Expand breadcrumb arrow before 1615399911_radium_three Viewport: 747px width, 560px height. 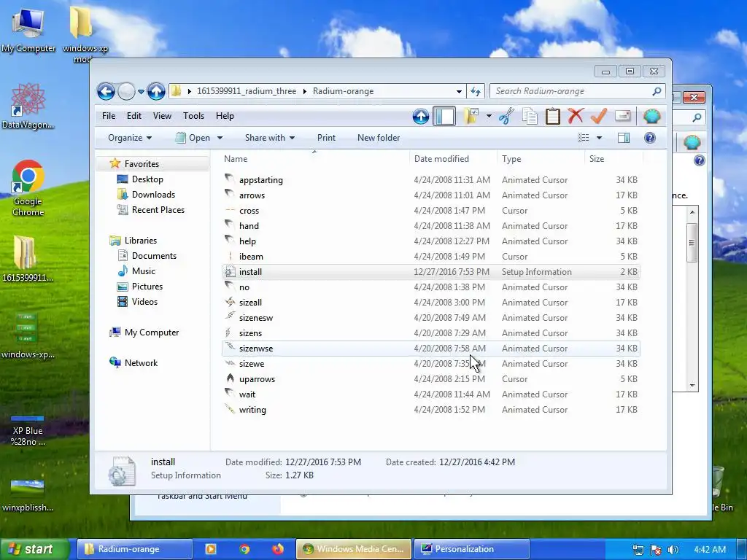[190, 91]
